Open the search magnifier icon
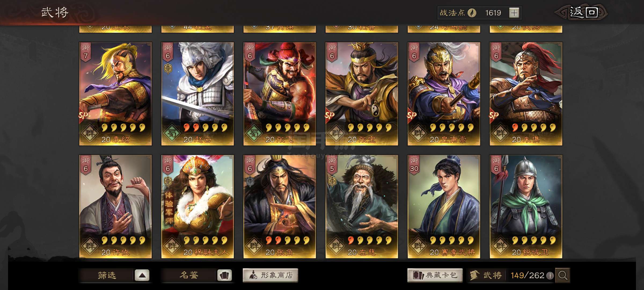 pyautogui.click(x=563, y=275)
